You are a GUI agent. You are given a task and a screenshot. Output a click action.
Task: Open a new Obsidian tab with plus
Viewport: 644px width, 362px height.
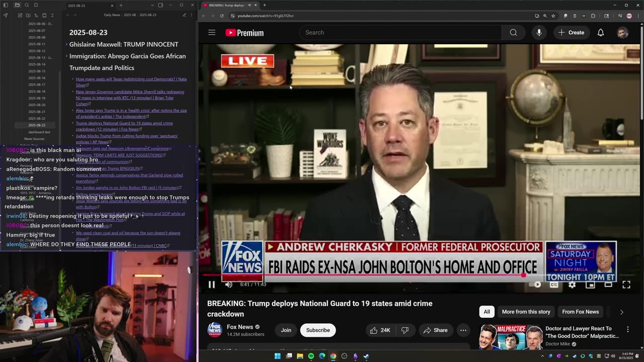[x=121, y=5]
